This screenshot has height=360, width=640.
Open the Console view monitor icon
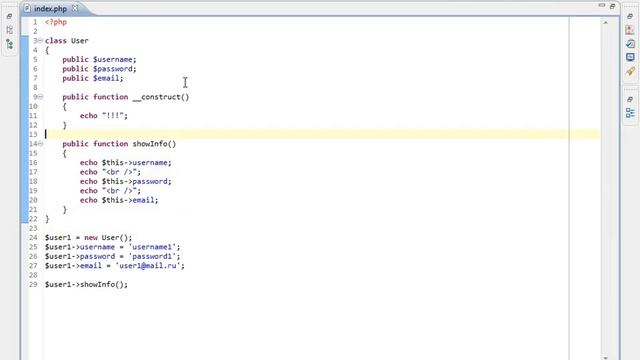(x=630, y=57)
